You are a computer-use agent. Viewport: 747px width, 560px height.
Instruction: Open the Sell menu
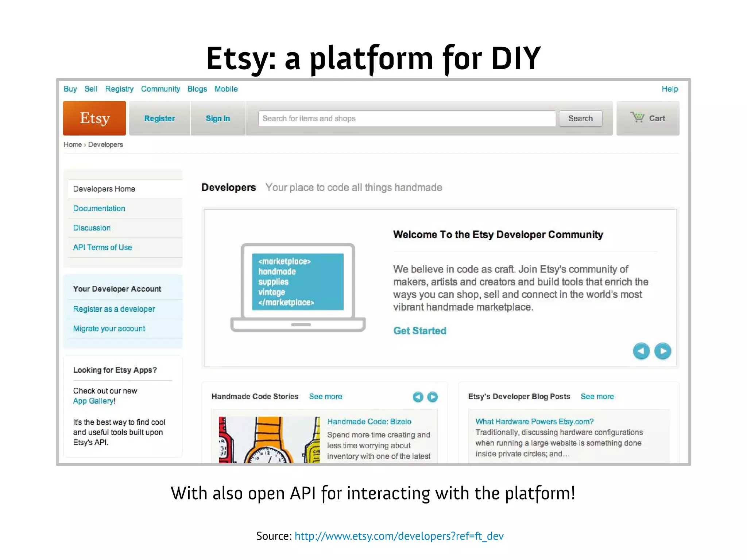91,89
